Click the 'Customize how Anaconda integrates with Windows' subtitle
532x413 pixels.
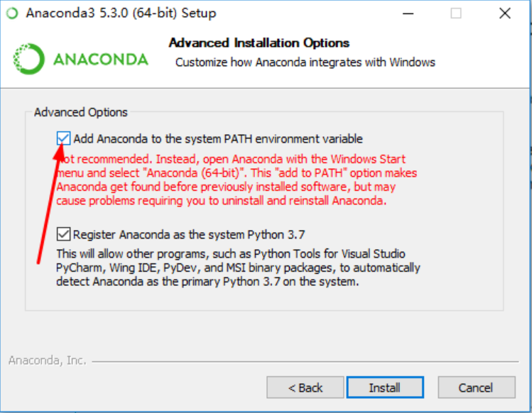[305, 62]
